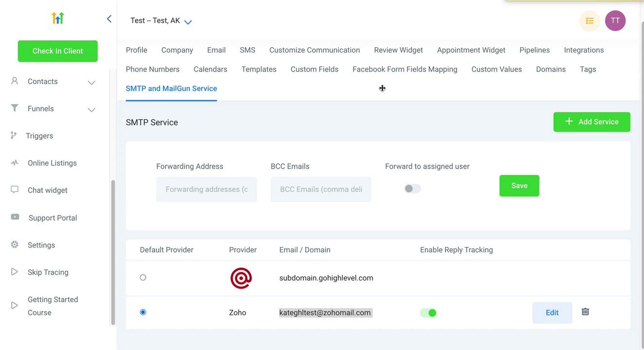The image size is (644, 350).
Task: Click the Mailgun provider logo
Action: point(241,278)
